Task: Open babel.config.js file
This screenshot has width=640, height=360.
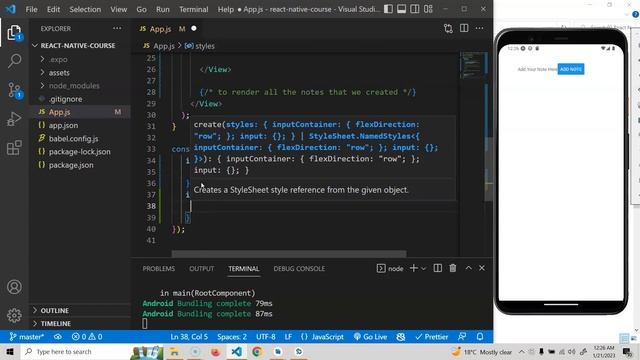Action: 80,138
